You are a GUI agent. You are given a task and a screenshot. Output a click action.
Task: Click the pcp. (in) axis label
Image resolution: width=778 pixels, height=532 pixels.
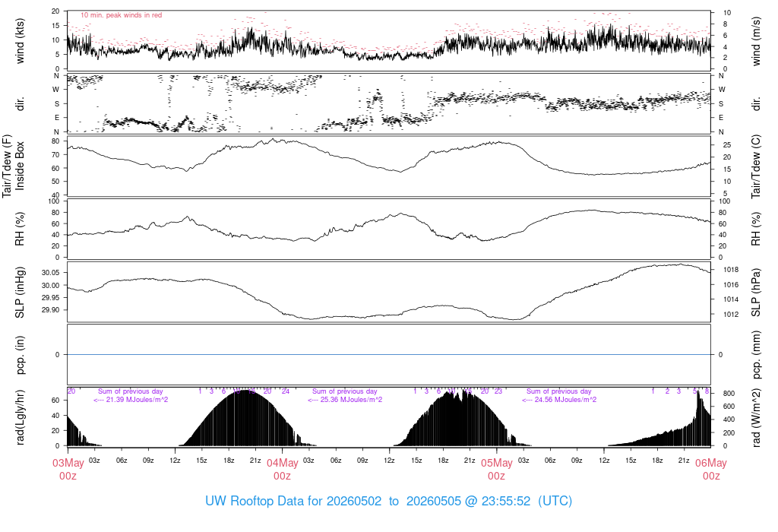pyautogui.click(x=20, y=355)
